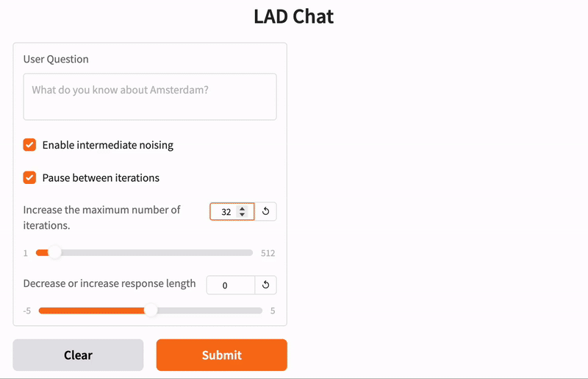Reset the maximum iterations value with the undo icon
Screen dimensions: 588x379
pyautogui.click(x=265, y=211)
